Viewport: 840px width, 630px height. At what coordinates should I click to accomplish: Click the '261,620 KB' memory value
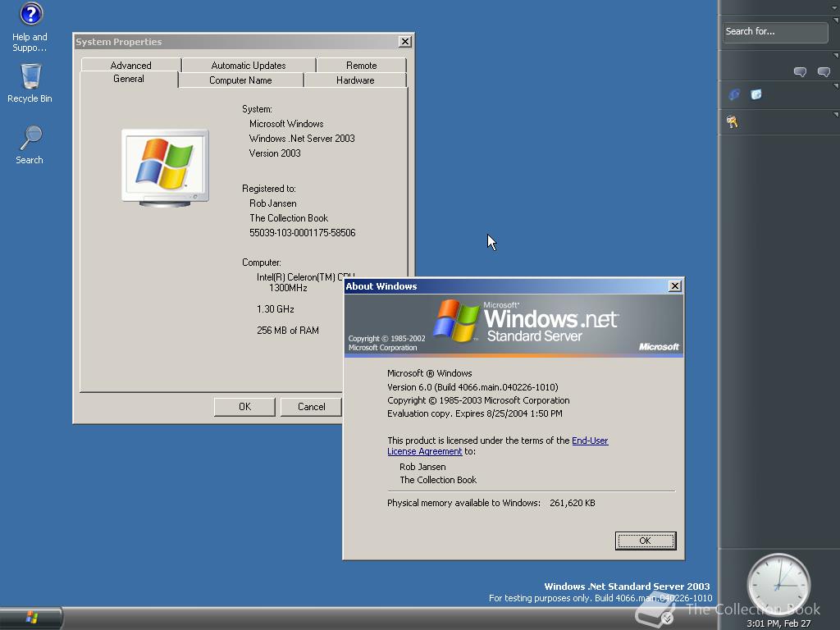click(572, 503)
